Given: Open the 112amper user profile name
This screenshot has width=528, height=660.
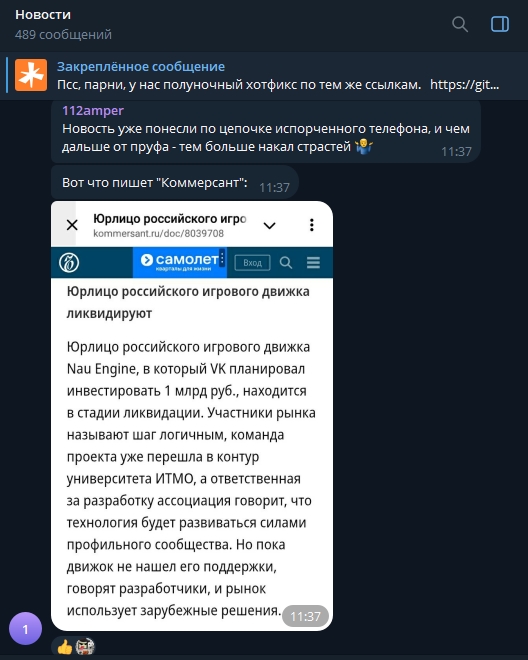Looking at the screenshot, I should tap(93, 110).
